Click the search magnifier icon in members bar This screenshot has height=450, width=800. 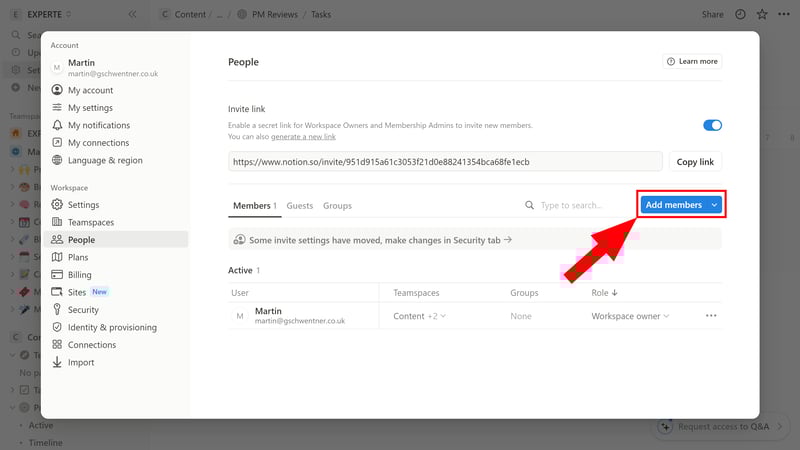530,205
